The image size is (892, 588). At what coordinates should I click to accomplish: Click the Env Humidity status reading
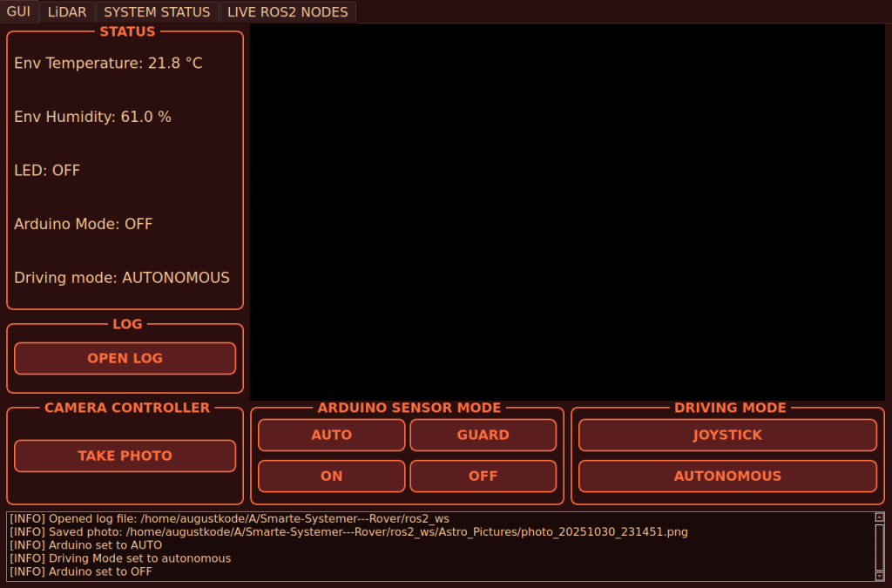(x=92, y=117)
